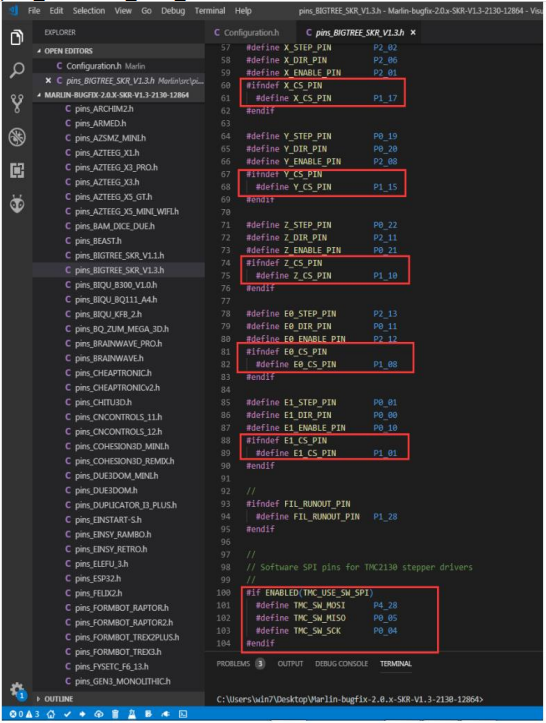Open Configuration.h in Open Editors
Viewport: 546px width, 723px height.
tap(119, 66)
